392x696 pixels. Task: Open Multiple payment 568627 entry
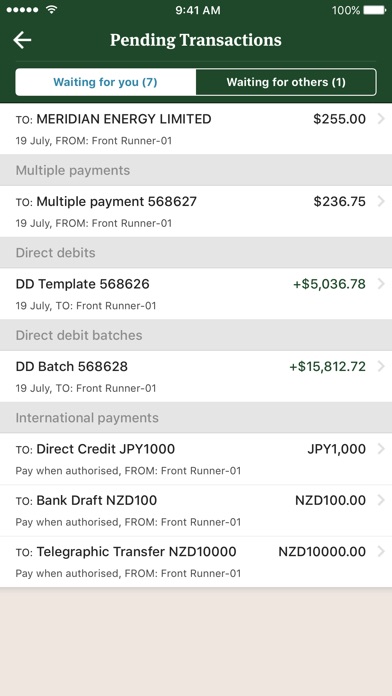196,211
